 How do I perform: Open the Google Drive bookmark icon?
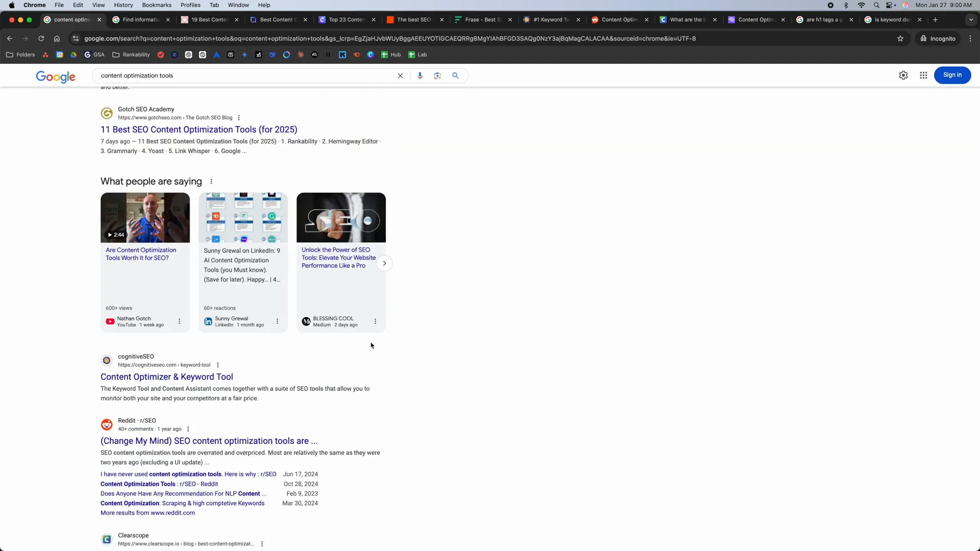pyautogui.click(x=73, y=55)
